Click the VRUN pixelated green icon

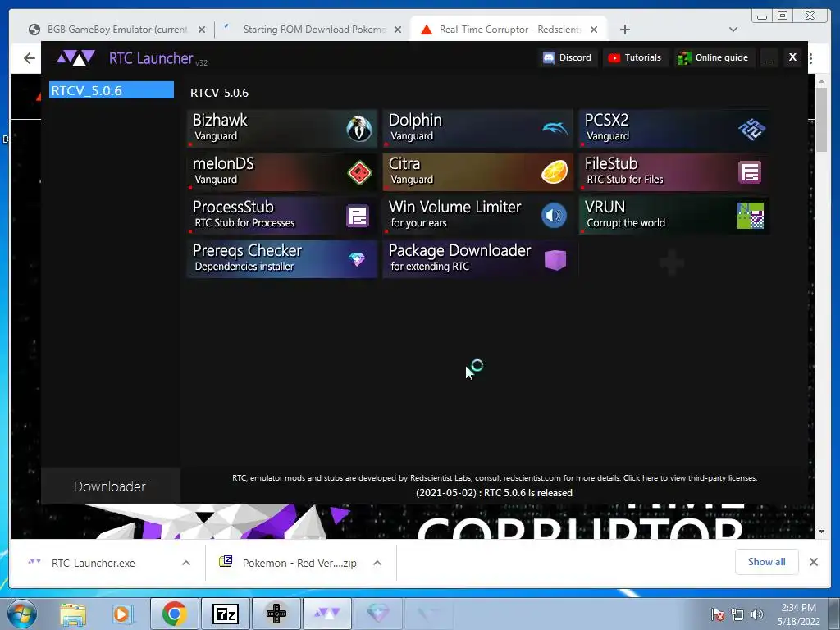click(751, 216)
